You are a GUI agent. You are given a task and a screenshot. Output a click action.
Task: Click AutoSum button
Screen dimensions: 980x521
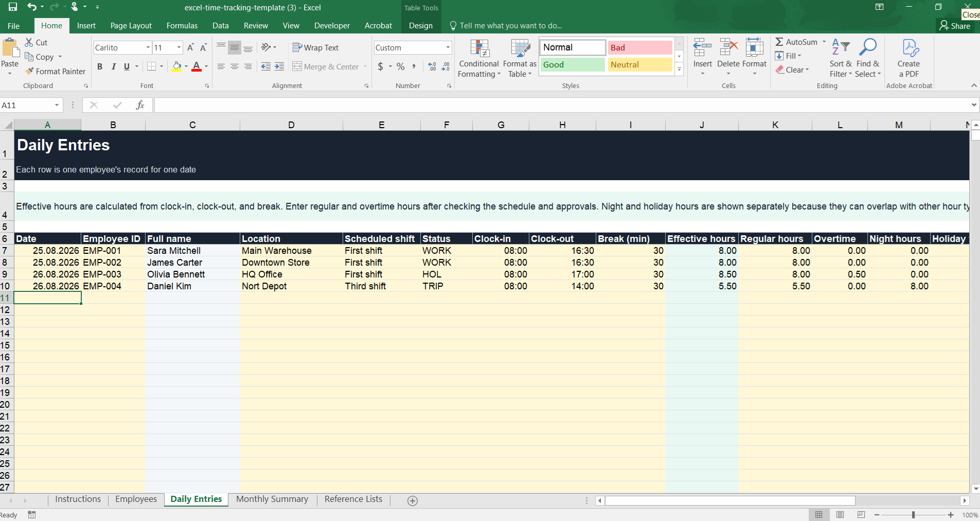point(796,42)
